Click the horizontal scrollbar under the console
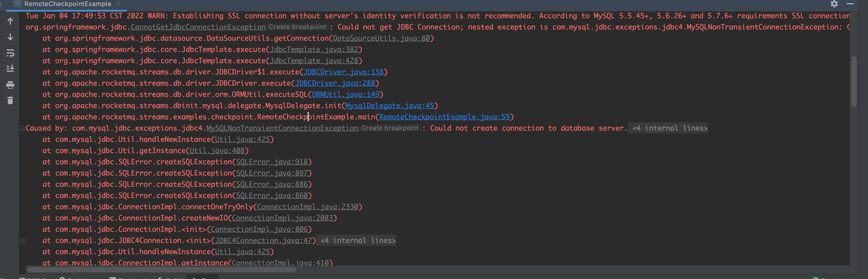Image resolution: width=868 pixels, height=279 pixels. [x=162, y=270]
